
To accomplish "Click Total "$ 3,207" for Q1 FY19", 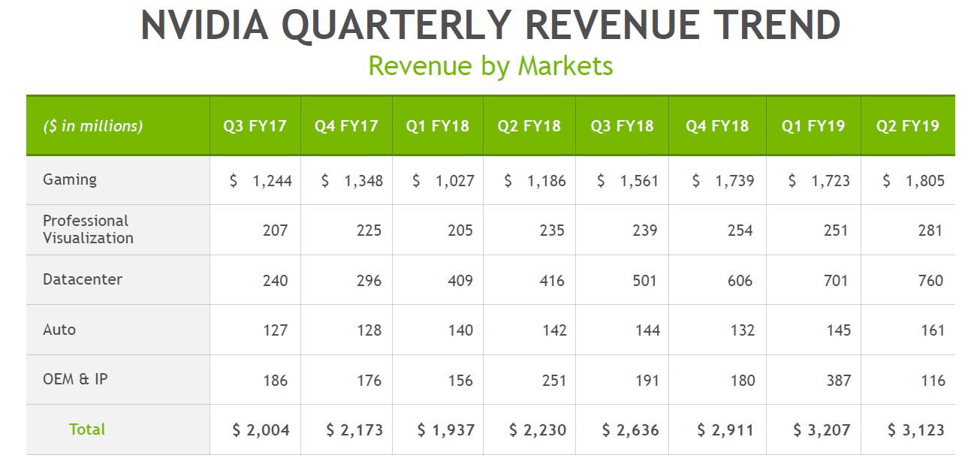I will tap(822, 430).
